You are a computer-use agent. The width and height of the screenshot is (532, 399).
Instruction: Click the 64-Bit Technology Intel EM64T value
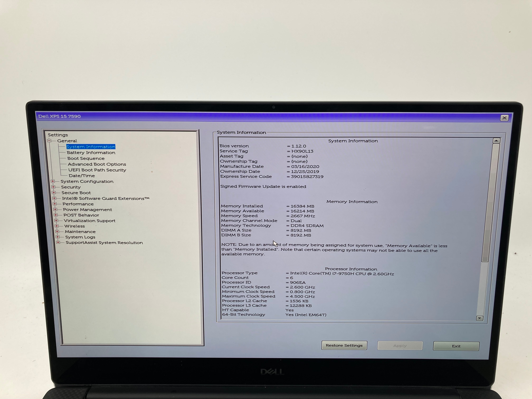(x=306, y=315)
